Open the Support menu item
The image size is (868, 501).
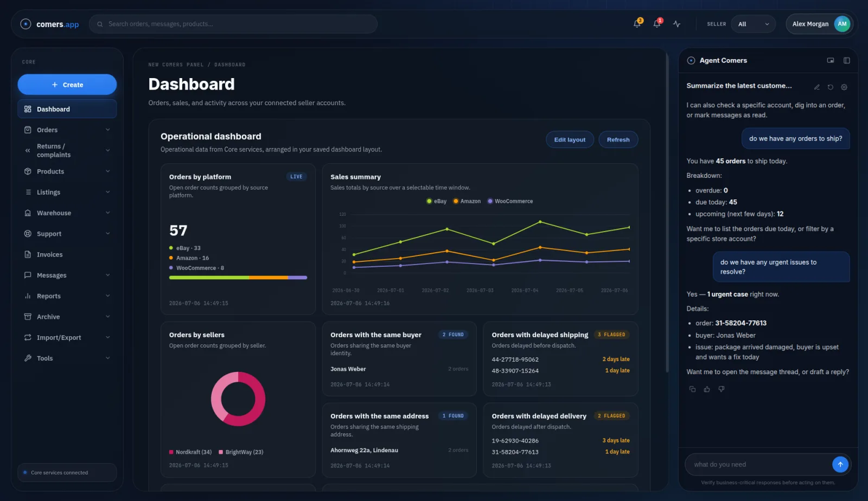tap(67, 234)
